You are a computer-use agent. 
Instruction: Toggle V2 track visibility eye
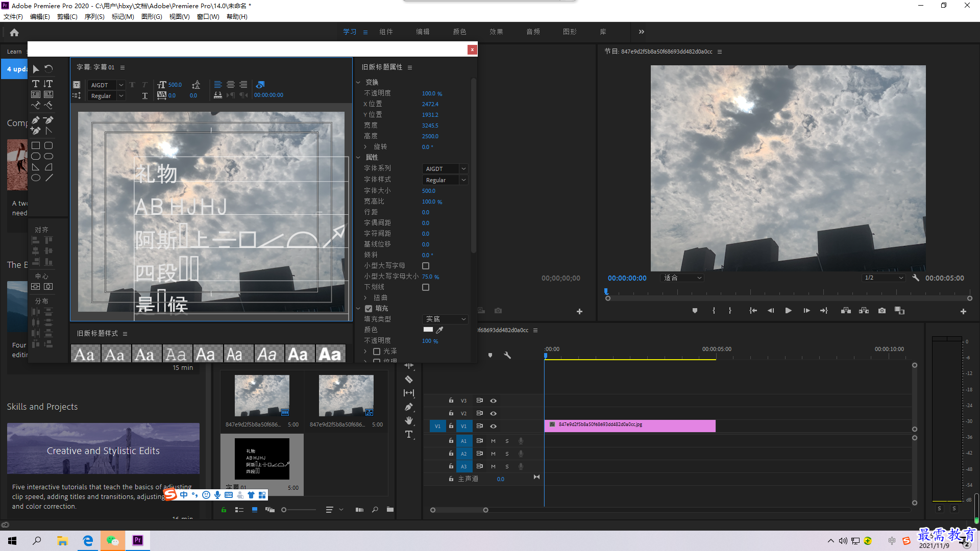point(494,414)
